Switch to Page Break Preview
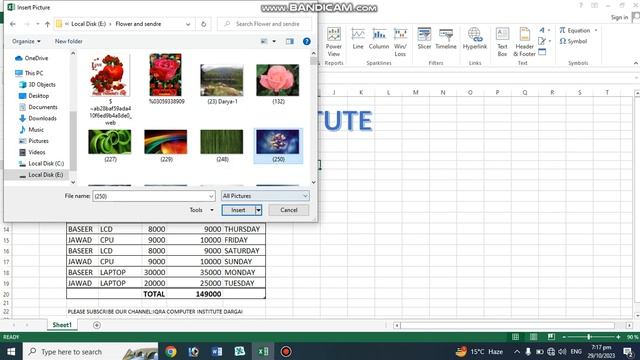This screenshot has height=360, width=640. click(551, 337)
